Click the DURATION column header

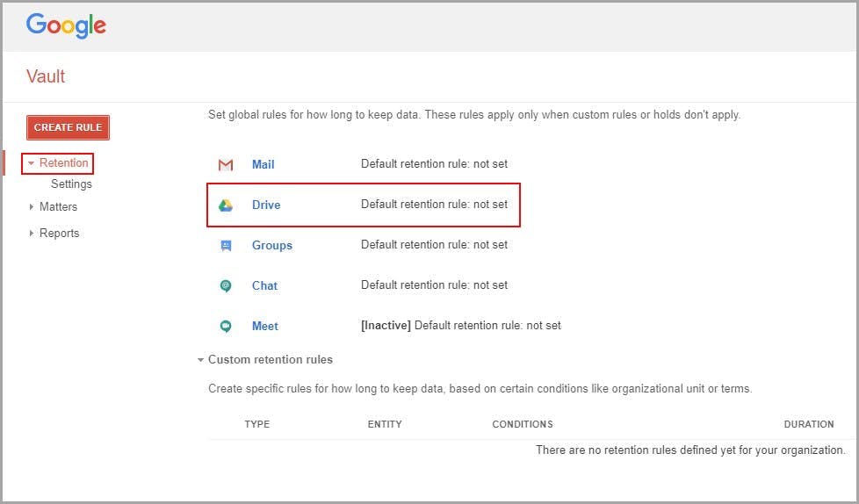[x=809, y=424]
